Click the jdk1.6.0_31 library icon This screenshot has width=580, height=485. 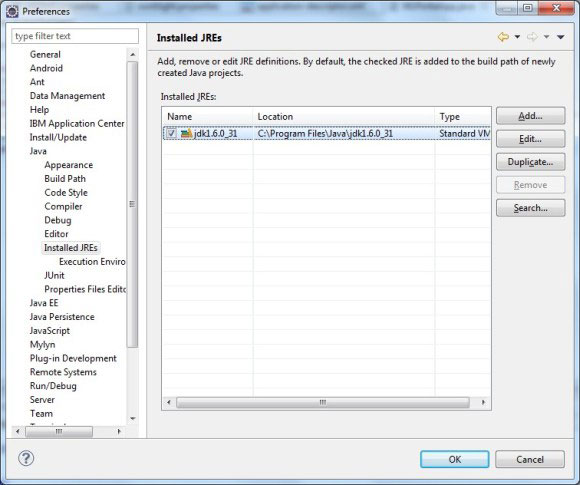(x=186, y=134)
